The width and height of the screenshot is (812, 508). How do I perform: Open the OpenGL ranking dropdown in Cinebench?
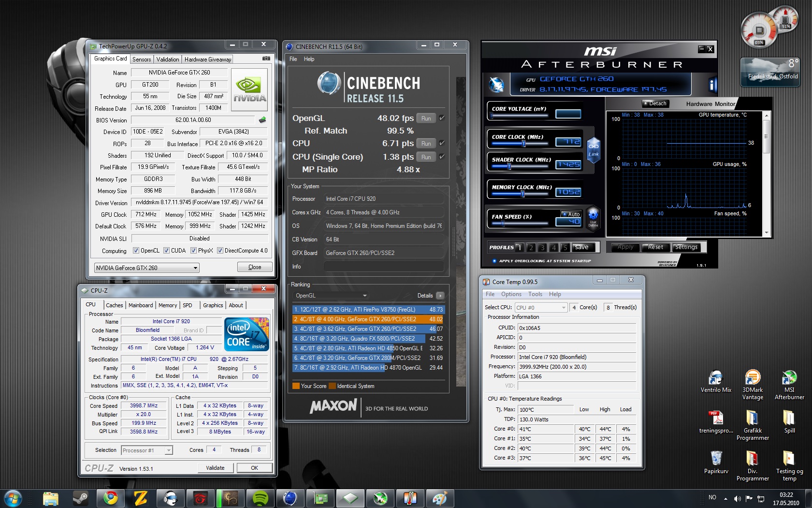331,296
